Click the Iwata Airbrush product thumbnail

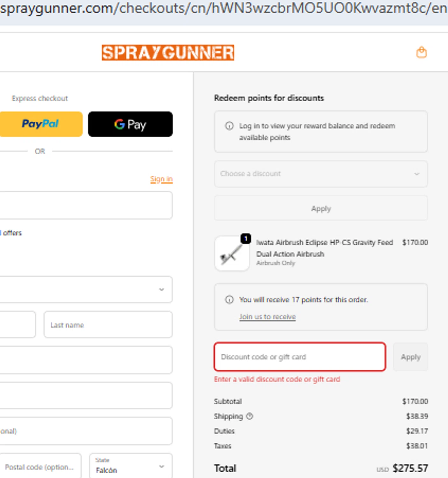coord(232,253)
